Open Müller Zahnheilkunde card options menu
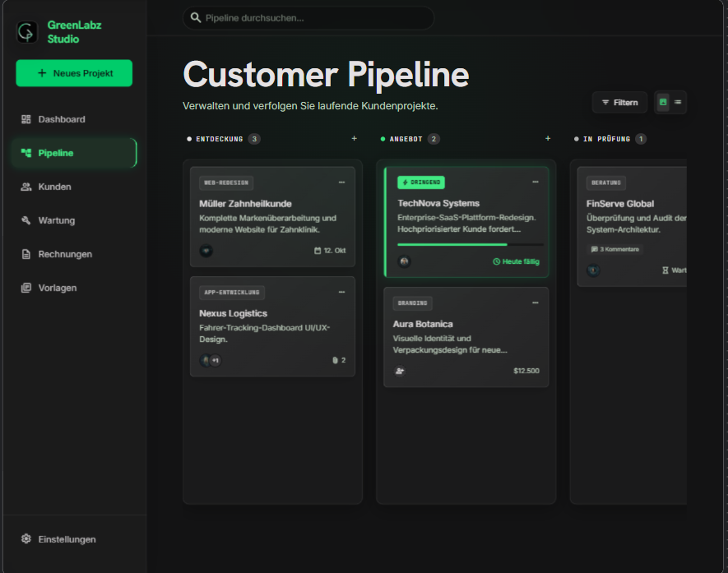Image resolution: width=728 pixels, height=573 pixels. pyautogui.click(x=341, y=183)
